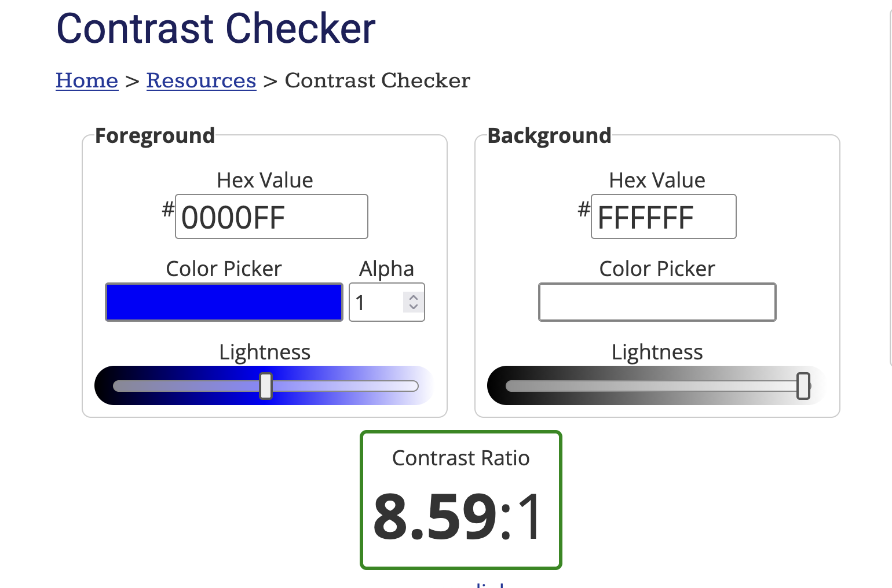Click inside the Alpha number field
Image resolution: width=892 pixels, height=588 pixels.
pos(375,302)
